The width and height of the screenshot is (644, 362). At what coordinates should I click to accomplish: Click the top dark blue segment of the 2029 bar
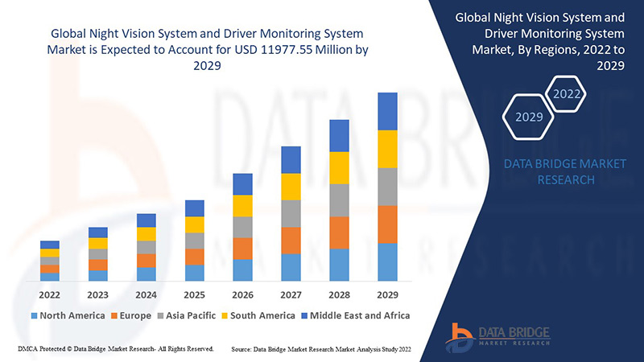click(x=387, y=111)
